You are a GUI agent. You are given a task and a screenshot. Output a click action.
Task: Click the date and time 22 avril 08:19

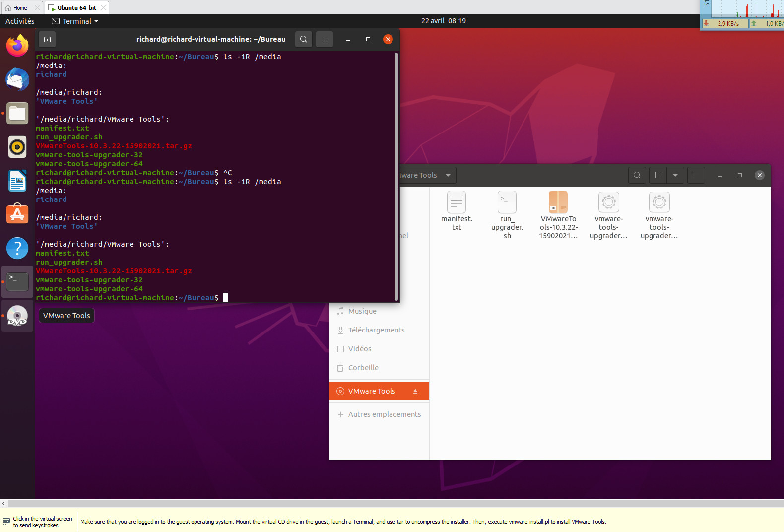coord(444,21)
